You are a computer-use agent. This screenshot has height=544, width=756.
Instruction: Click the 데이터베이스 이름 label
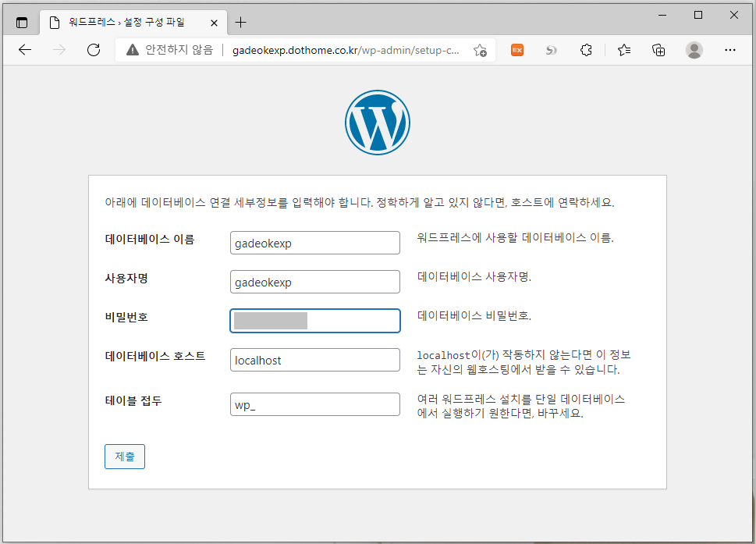(x=150, y=239)
